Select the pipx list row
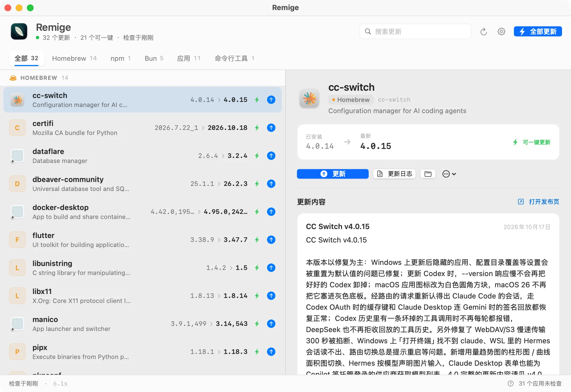Viewport: 571px width, 392px height. (142, 352)
